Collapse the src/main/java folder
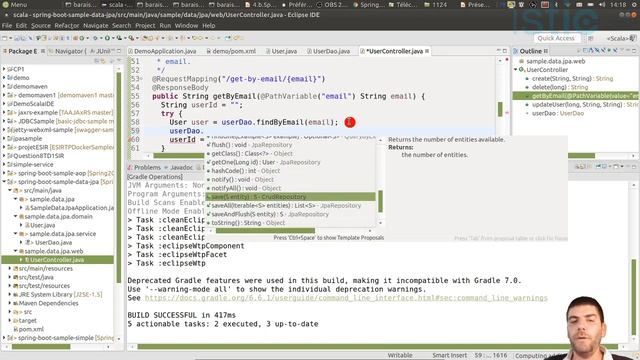The height and width of the screenshot is (360, 640). [10, 190]
